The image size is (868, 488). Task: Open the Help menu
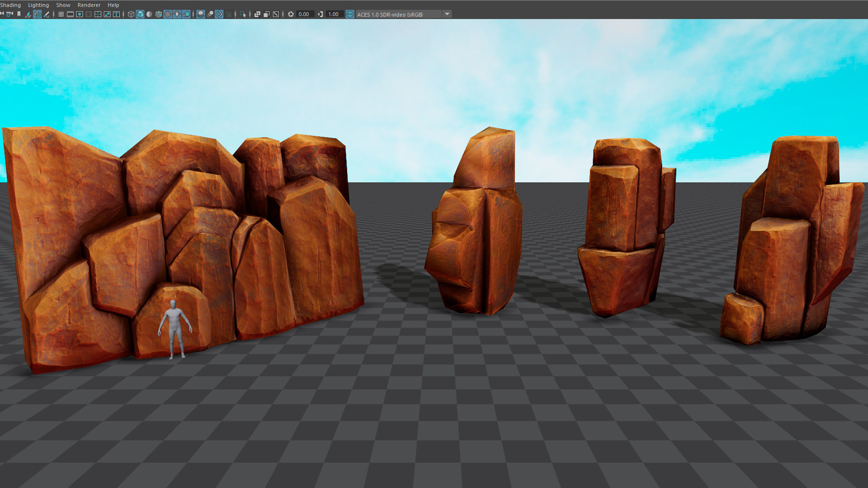click(113, 5)
